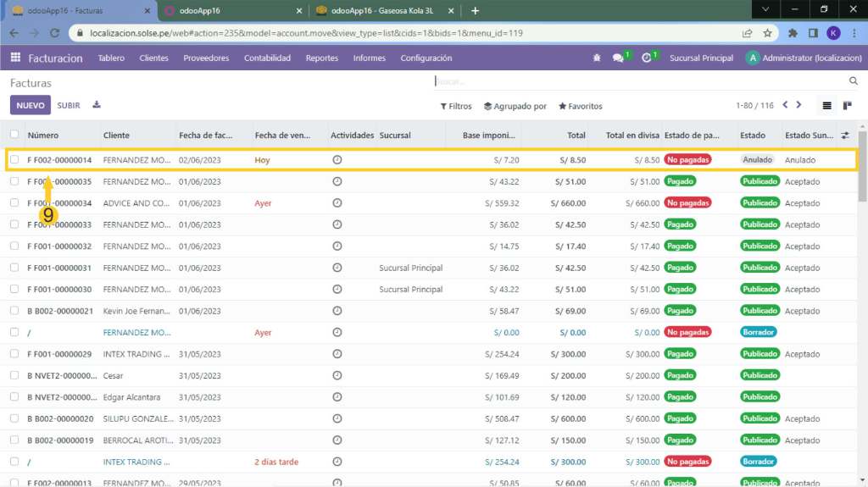Open the Contabilidad menu

click(x=267, y=58)
